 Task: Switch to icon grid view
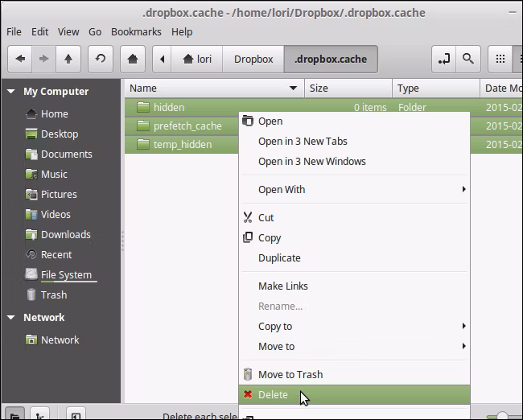(x=500, y=59)
